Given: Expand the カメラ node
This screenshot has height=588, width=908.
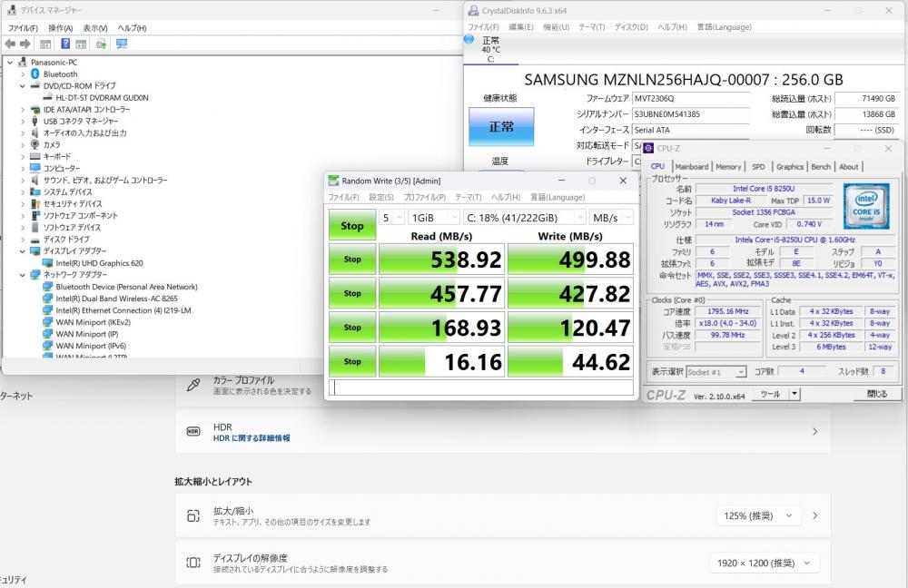Looking at the screenshot, I should point(23,144).
